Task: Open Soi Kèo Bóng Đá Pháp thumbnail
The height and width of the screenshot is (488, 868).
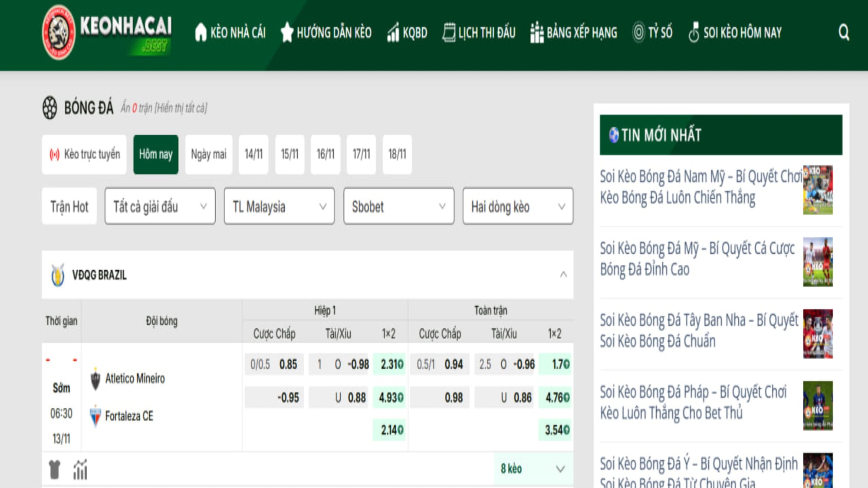Action: 818,406
